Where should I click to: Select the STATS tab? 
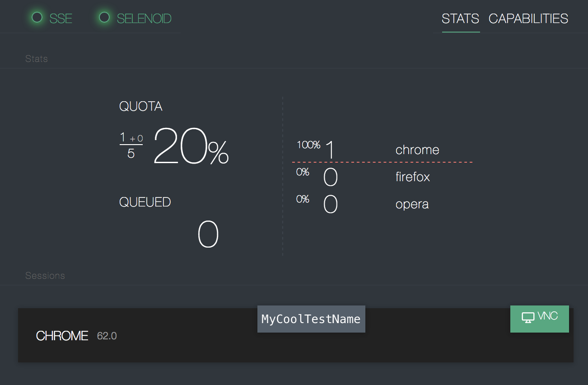pos(461,19)
